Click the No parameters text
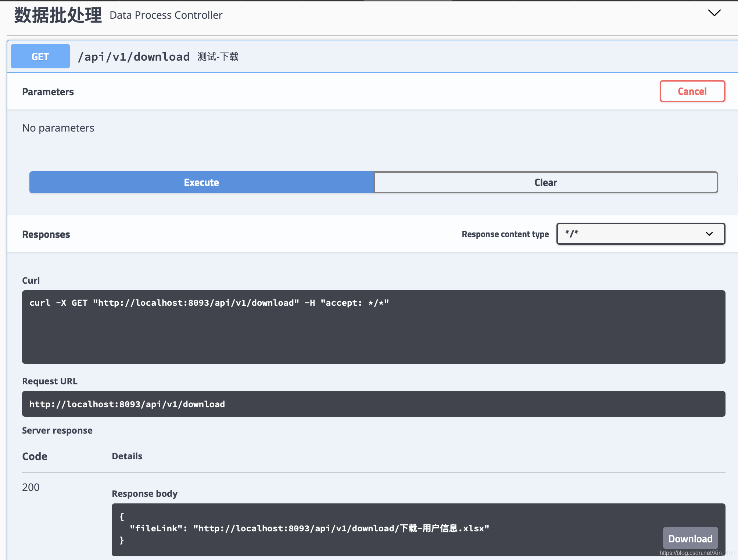 tap(58, 128)
